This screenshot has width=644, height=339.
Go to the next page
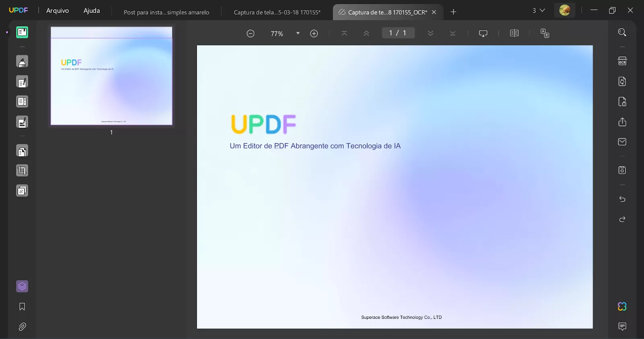pos(431,33)
